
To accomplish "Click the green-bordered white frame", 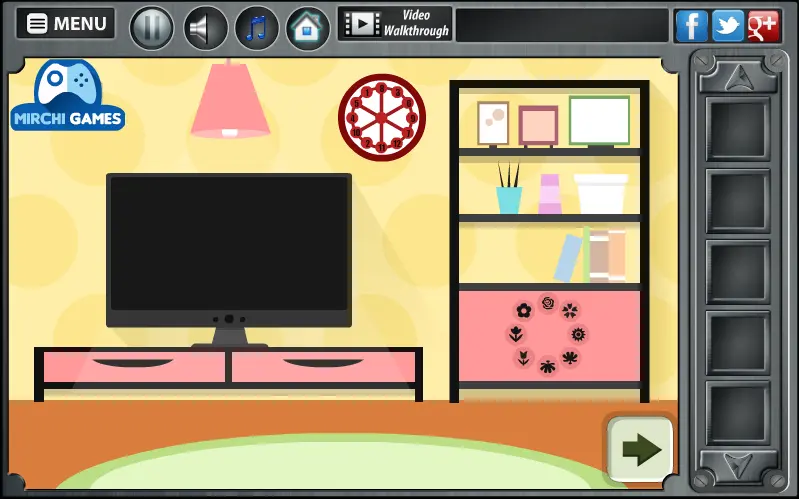I will click(599, 121).
